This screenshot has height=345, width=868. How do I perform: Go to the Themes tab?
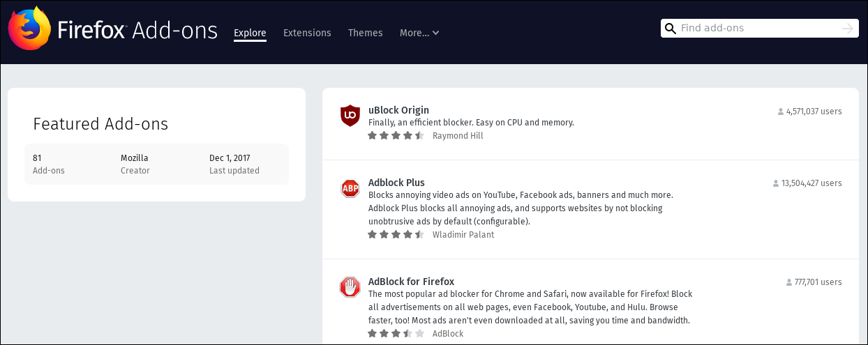(365, 33)
